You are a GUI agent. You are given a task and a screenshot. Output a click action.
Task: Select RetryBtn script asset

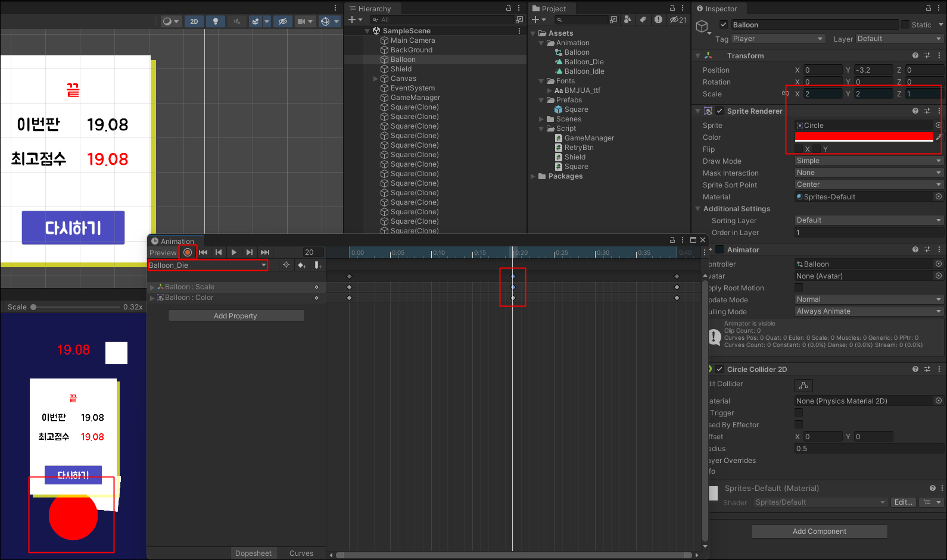pyautogui.click(x=579, y=148)
